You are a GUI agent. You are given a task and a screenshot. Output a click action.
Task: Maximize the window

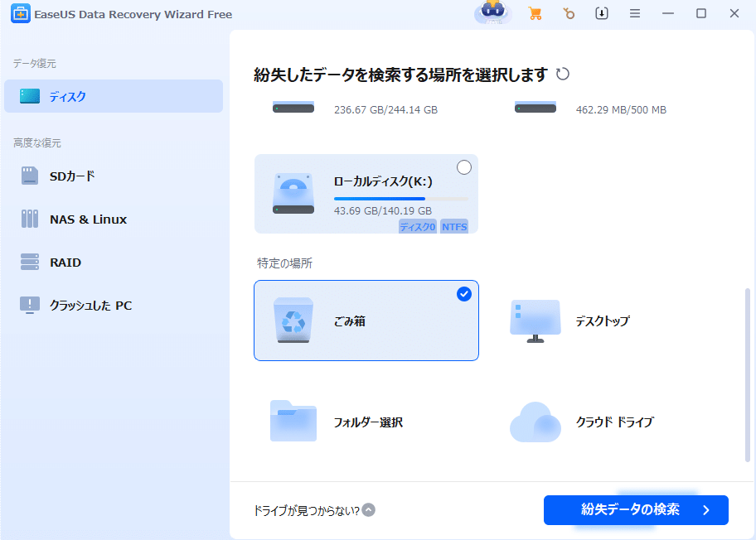[701, 13]
